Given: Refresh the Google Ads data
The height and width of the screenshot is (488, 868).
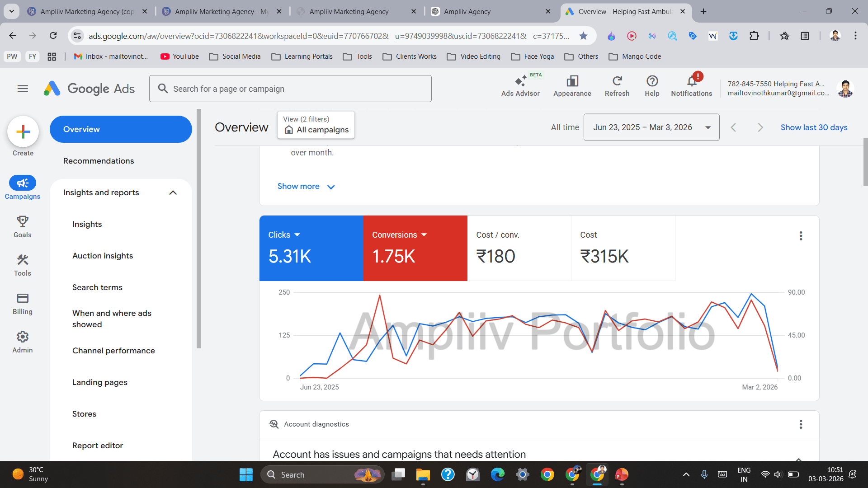Looking at the screenshot, I should click(617, 86).
